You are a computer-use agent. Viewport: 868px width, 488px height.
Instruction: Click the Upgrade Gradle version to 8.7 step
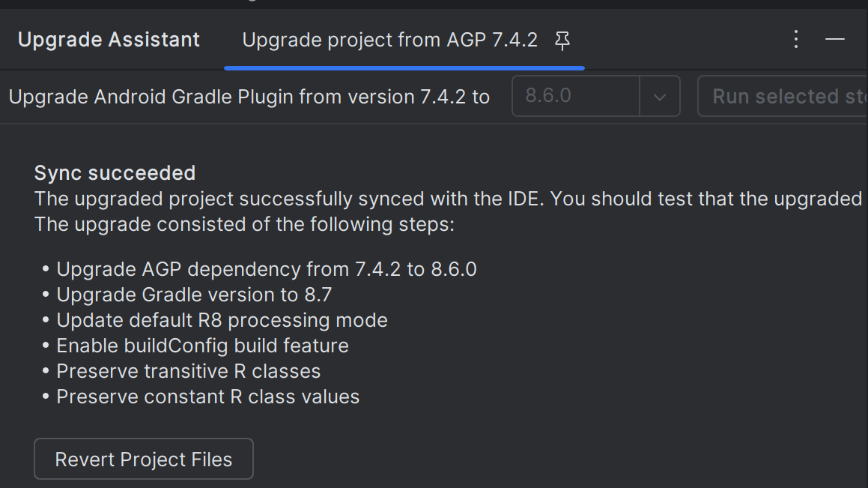tap(194, 295)
